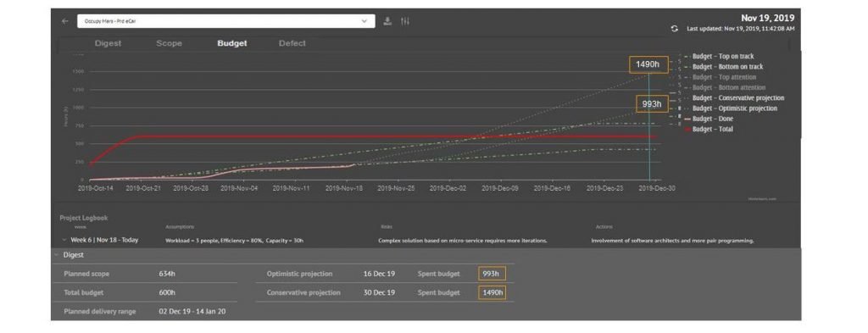Collapse the Digest section
Viewport: 868px width, 333px height.
[x=56, y=255]
